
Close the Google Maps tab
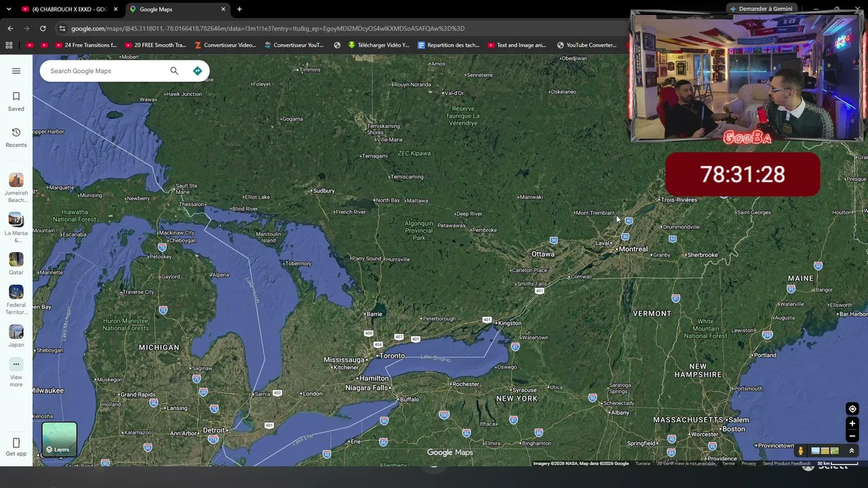coord(223,9)
